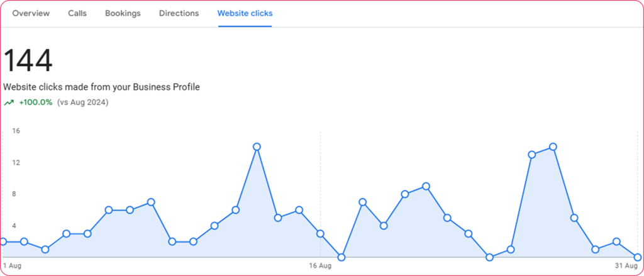Click the green upward trend arrow icon

9,102
